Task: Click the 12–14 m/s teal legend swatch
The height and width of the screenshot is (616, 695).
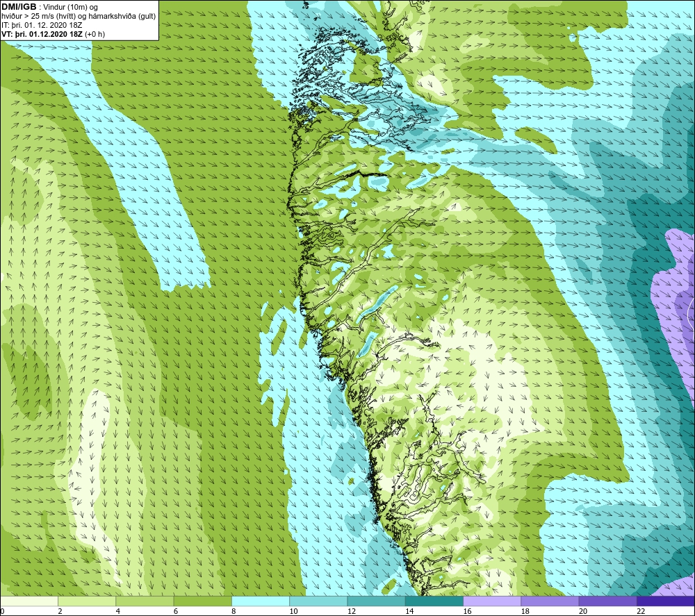Action: 376,601
